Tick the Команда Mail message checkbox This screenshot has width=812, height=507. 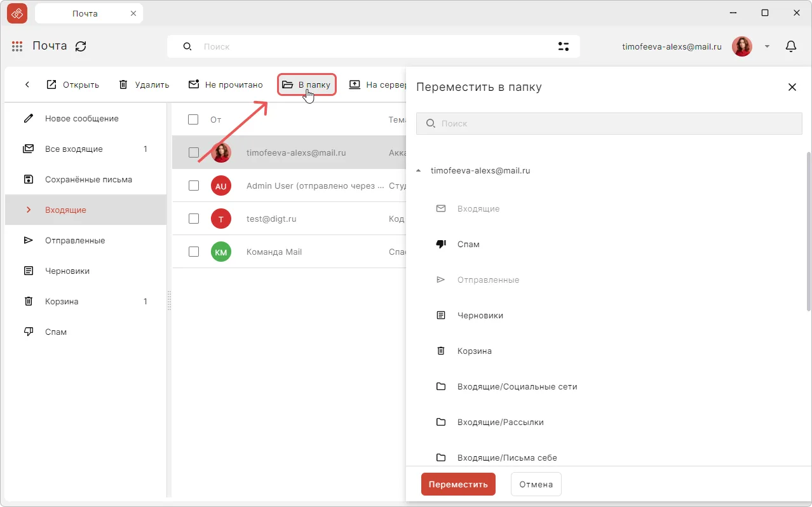coord(194,252)
